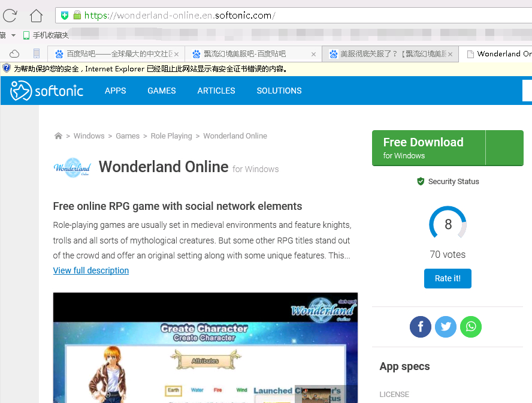Open the ARTICLES menu
The height and width of the screenshot is (403, 532).
tap(216, 91)
